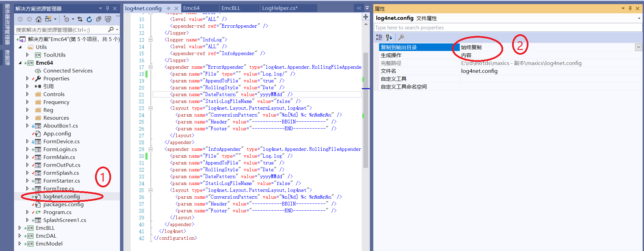Select the 生成操作 property row
The image size is (644, 251).
(x=511, y=55)
